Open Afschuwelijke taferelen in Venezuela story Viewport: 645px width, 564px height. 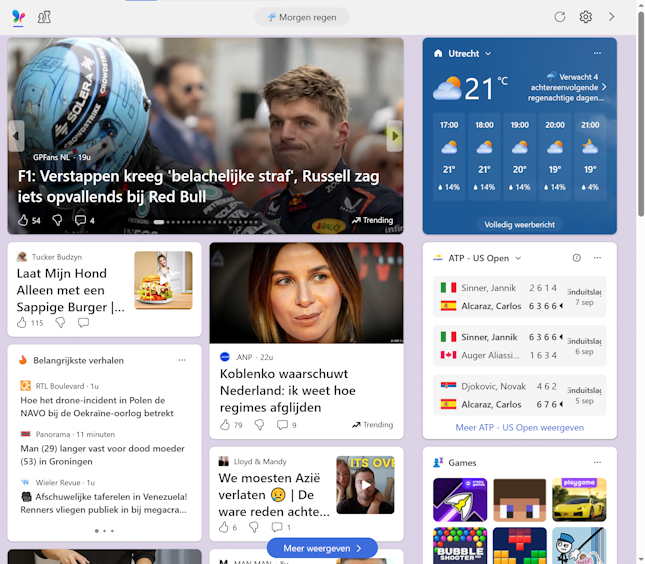[104, 503]
